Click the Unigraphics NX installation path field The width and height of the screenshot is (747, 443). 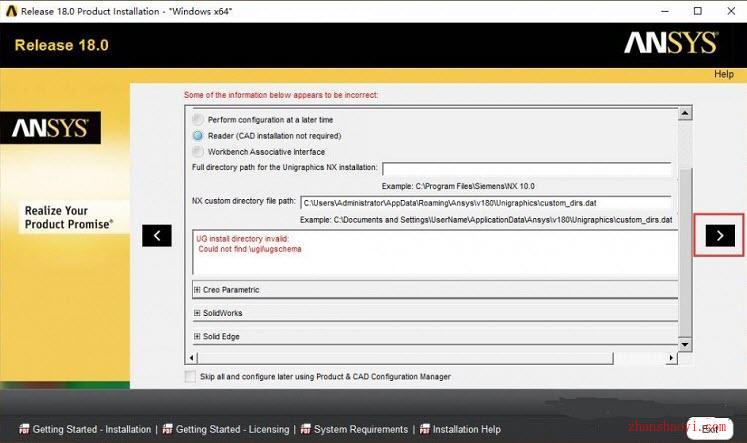(527, 169)
